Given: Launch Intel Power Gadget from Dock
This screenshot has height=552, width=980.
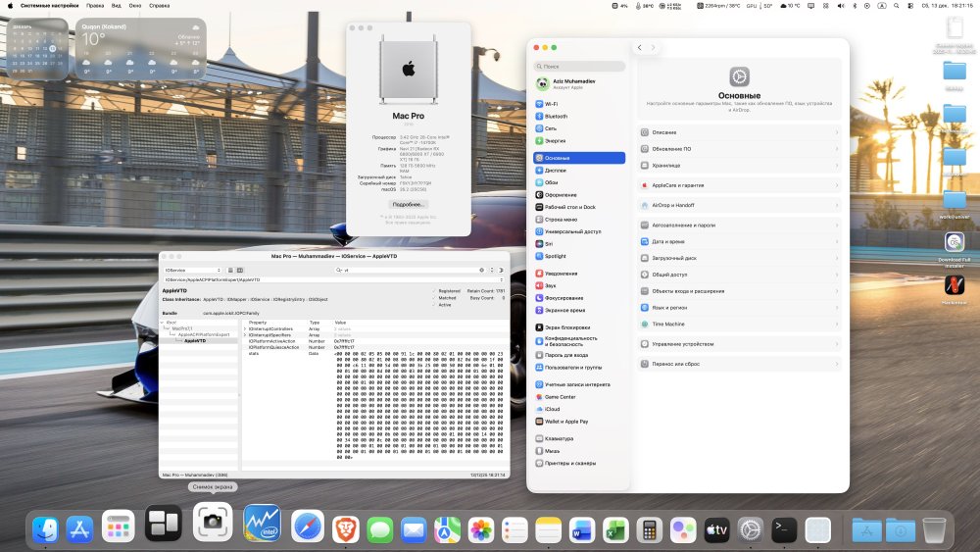Looking at the screenshot, I should [x=262, y=524].
